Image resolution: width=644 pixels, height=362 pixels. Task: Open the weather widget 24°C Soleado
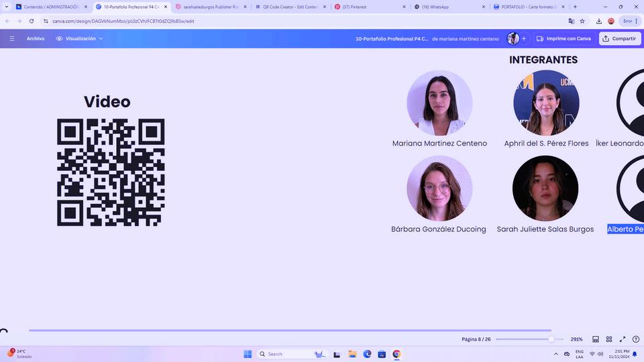[19, 354]
